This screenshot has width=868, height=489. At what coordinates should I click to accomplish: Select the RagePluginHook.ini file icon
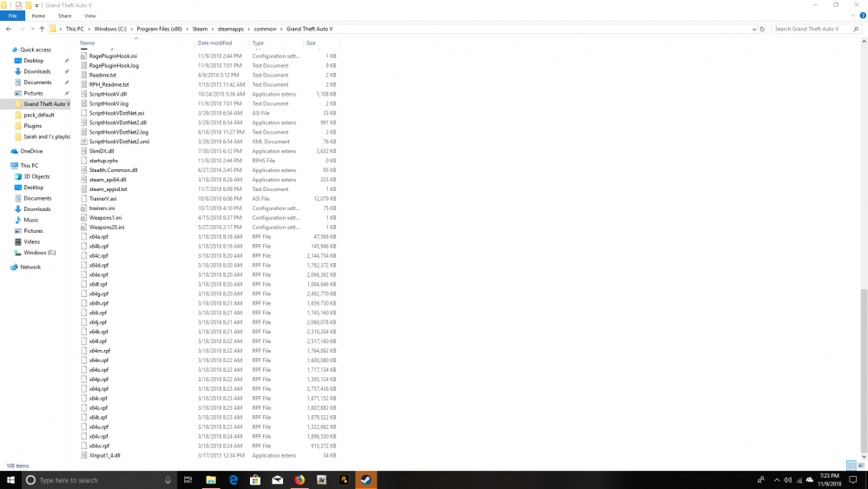[x=83, y=56]
